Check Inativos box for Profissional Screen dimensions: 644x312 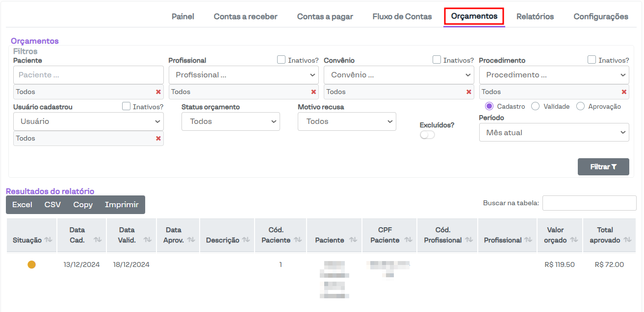point(281,60)
